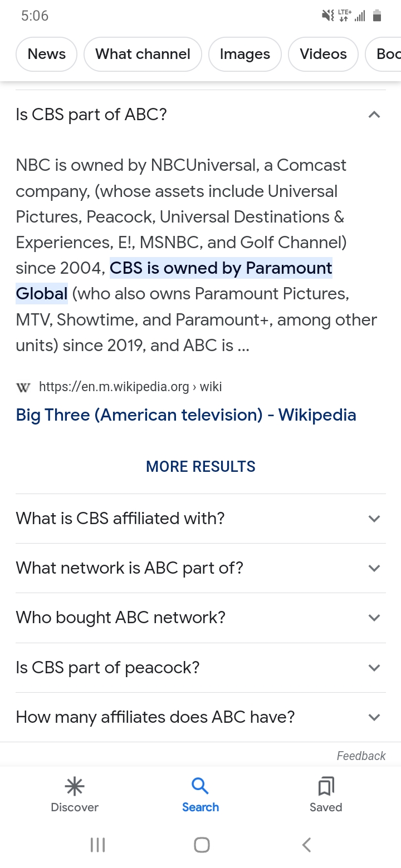The width and height of the screenshot is (401, 868).
Task: Collapse the 'Is CBS part of ABC?' answer
Action: click(374, 115)
